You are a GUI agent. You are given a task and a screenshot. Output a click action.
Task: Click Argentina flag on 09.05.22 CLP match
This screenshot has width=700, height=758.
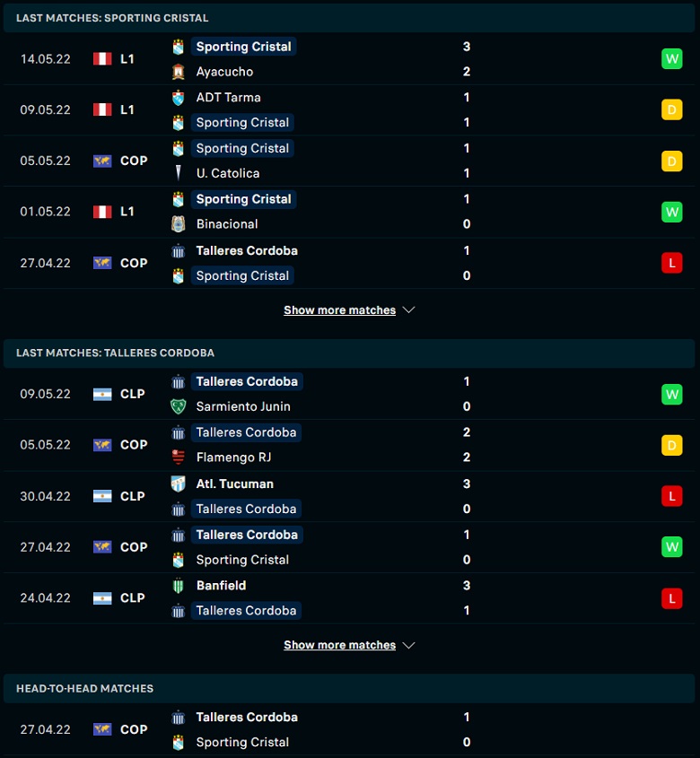(102, 395)
